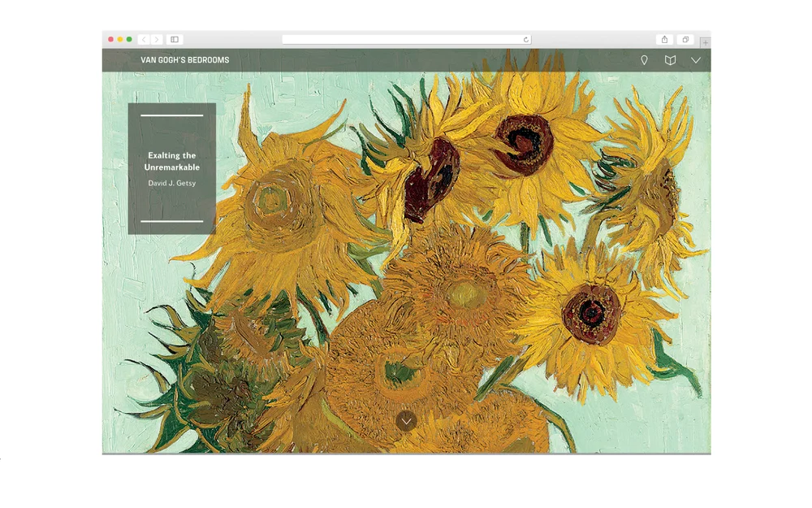Open the location pin icon in the header
Screen dimensions: 812x508
tap(644, 60)
